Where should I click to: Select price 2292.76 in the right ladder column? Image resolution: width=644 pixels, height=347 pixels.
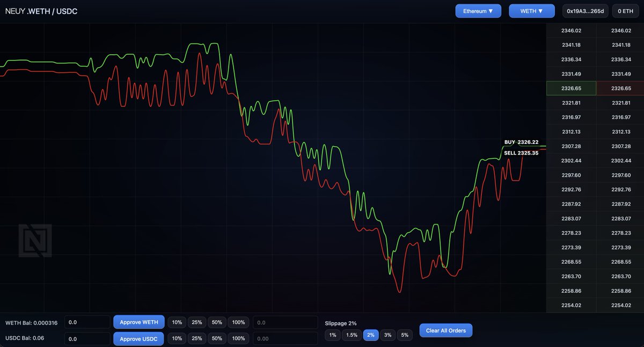621,190
